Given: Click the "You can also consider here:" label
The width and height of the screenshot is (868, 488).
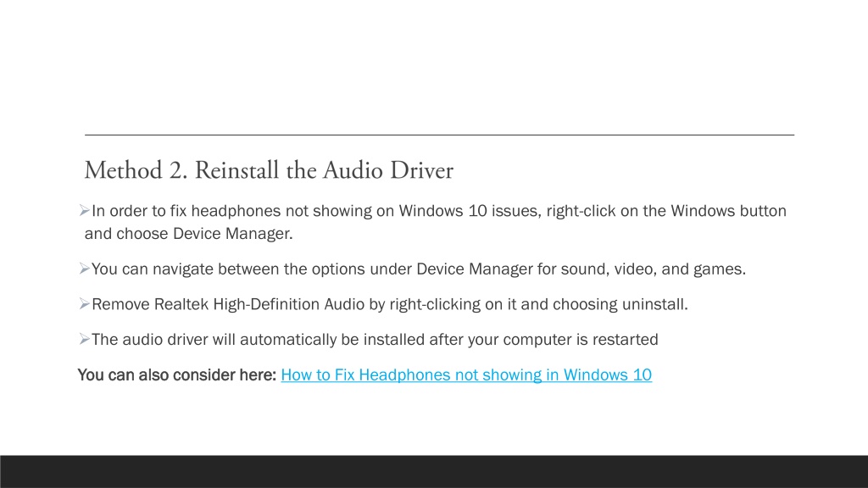Looking at the screenshot, I should tap(176, 375).
